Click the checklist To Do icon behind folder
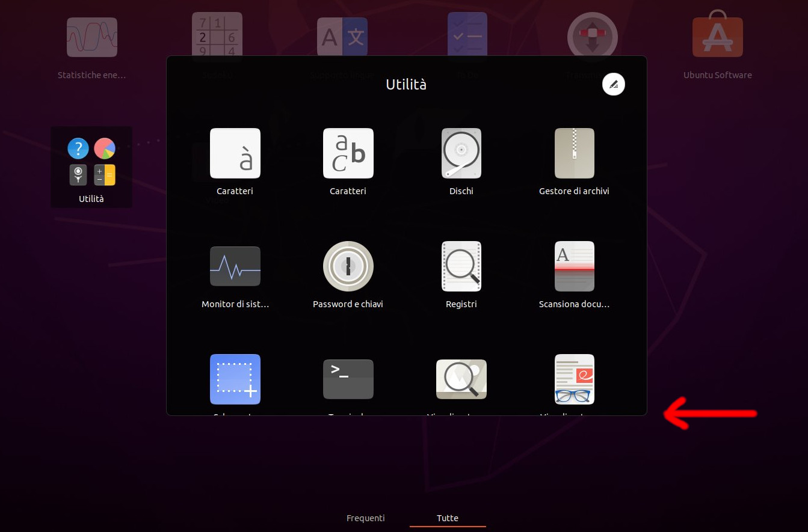The width and height of the screenshot is (808, 532). click(467, 34)
